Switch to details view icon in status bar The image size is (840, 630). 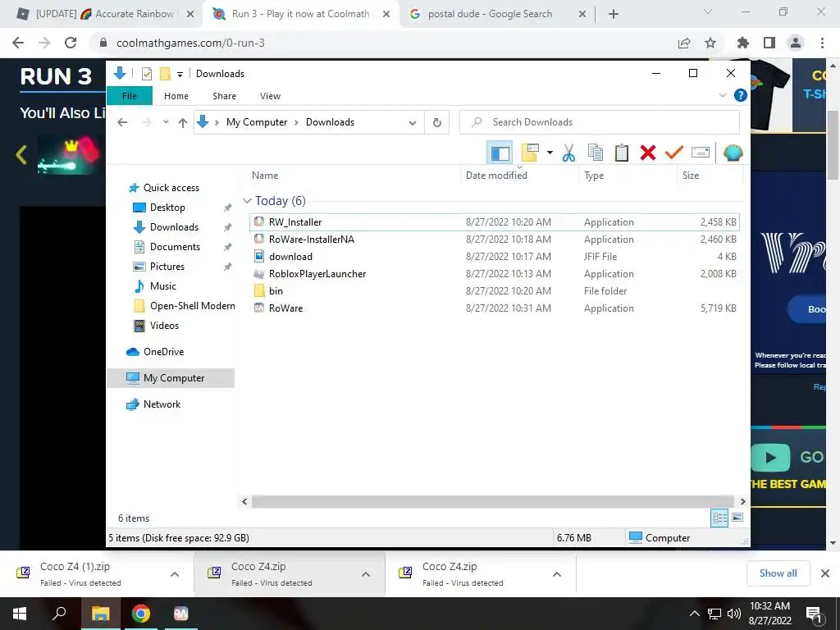click(720, 518)
